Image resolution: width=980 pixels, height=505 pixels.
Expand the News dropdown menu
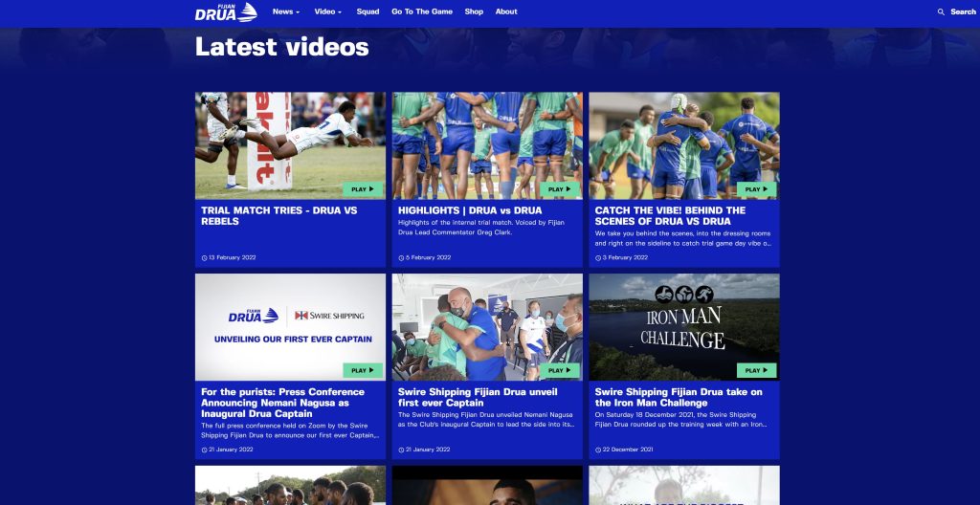(x=285, y=11)
